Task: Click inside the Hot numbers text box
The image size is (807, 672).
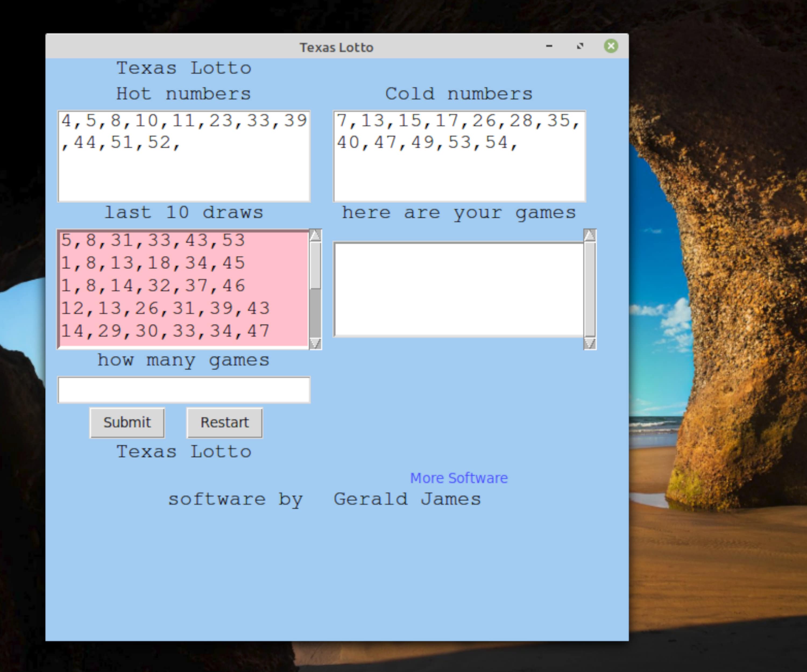Action: click(184, 156)
